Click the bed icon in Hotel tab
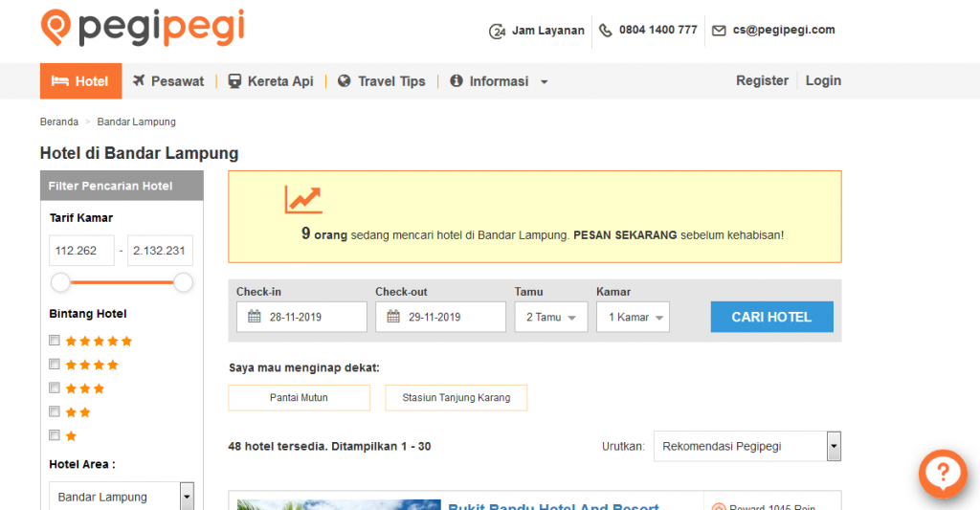 [59, 80]
